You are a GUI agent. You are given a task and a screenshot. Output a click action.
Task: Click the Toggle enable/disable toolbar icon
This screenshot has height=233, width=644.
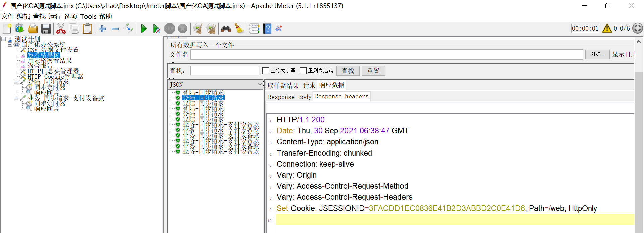[128, 28]
